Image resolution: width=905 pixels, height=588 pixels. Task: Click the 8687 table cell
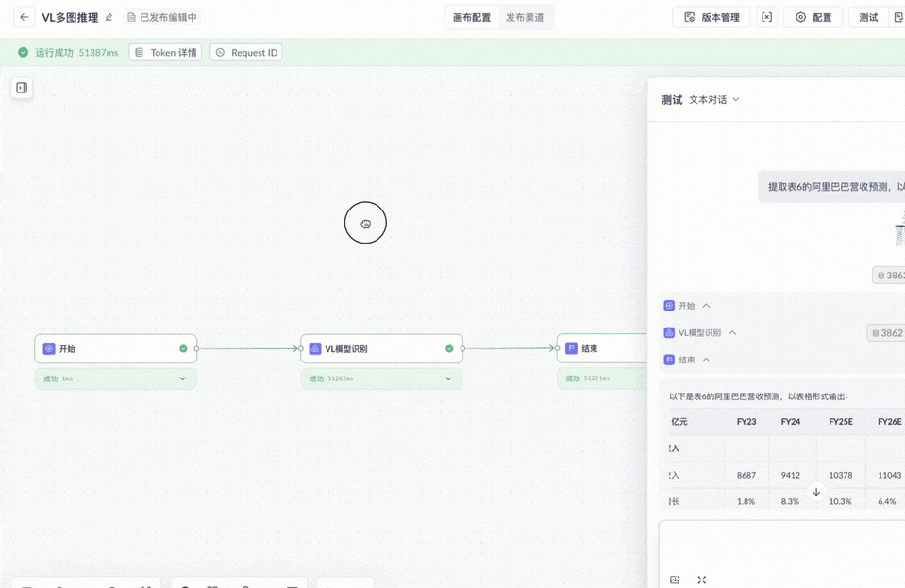click(746, 475)
